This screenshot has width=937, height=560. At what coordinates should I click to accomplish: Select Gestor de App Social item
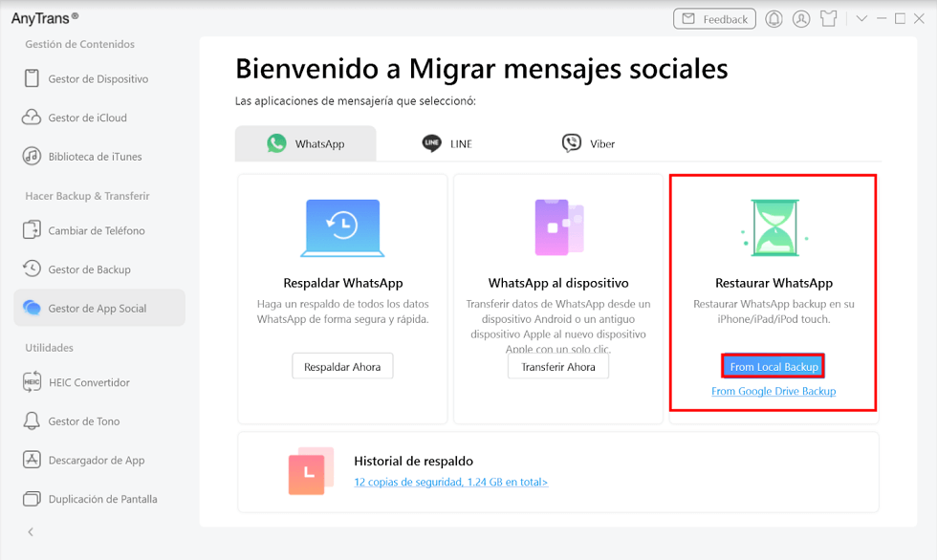tap(99, 308)
